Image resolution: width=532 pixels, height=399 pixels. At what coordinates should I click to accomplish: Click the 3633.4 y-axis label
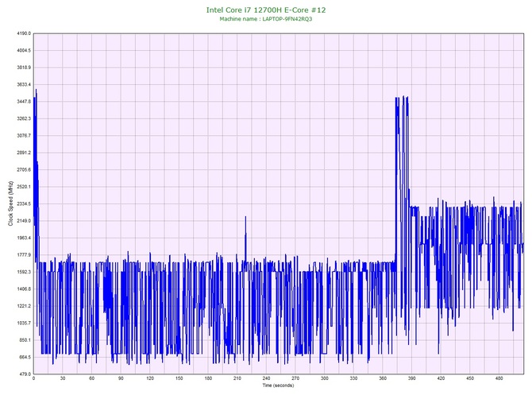(24, 84)
